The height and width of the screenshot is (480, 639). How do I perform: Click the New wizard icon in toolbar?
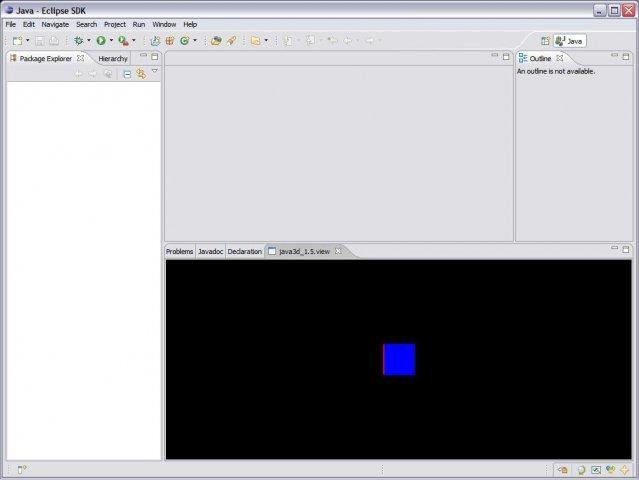point(18,41)
